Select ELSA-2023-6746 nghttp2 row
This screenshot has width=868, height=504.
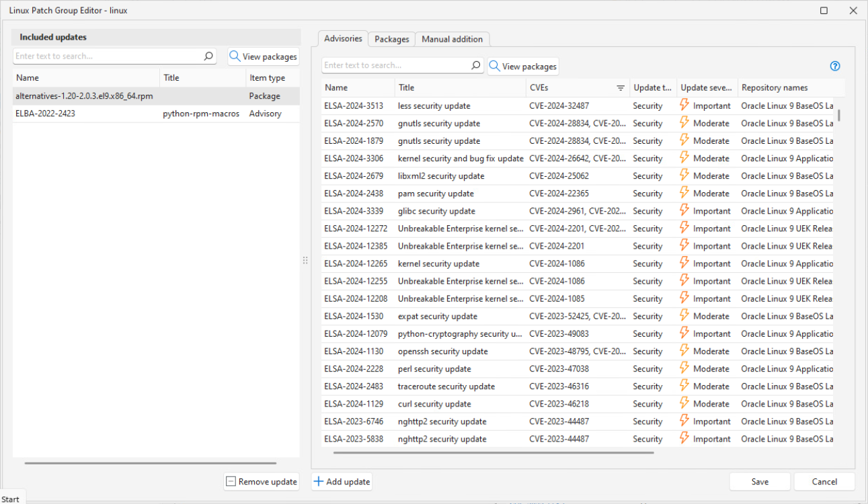point(578,421)
